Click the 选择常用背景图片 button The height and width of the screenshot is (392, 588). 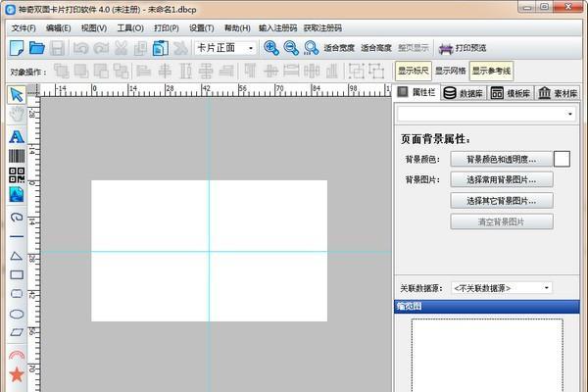point(502,180)
